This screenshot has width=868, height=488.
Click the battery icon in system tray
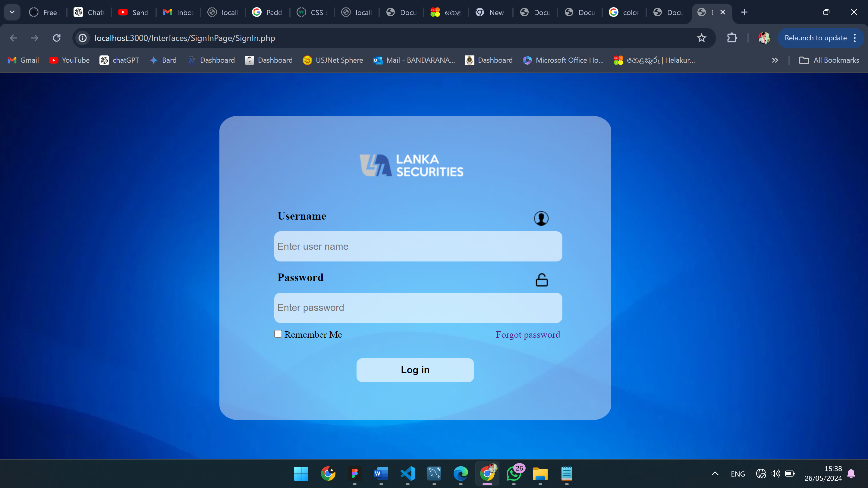(790, 473)
